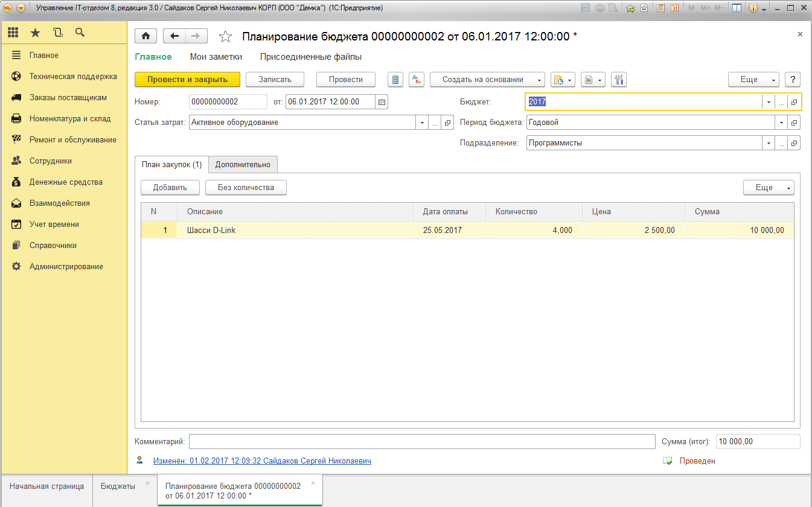Open the Присоединенные файлы section
Viewport: 812px width, 507px height.
coord(310,57)
